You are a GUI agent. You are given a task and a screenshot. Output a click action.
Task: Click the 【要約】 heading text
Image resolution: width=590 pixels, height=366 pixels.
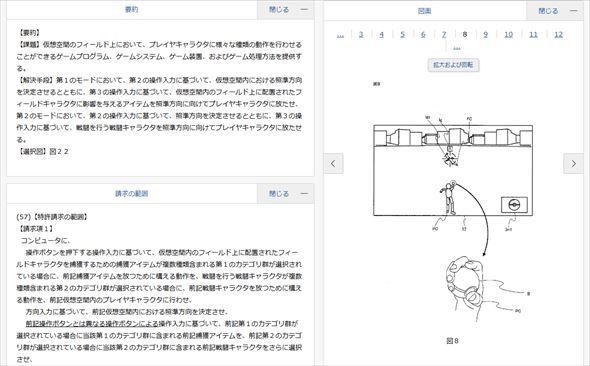pos(29,33)
